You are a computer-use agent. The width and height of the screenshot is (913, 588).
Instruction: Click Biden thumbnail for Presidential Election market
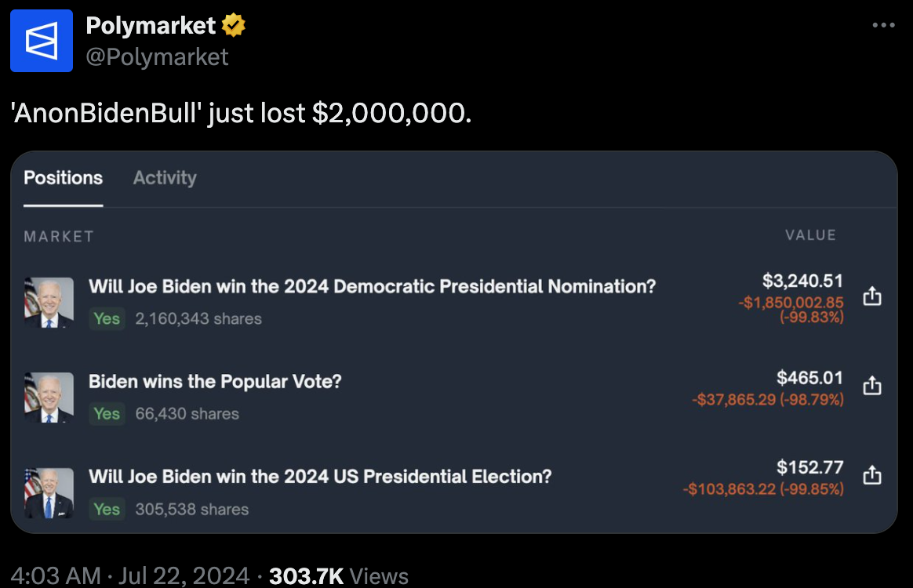49,493
